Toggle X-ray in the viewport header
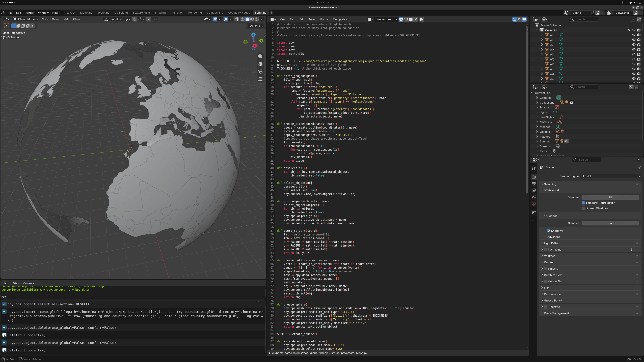The image size is (644, 362). 236,19
